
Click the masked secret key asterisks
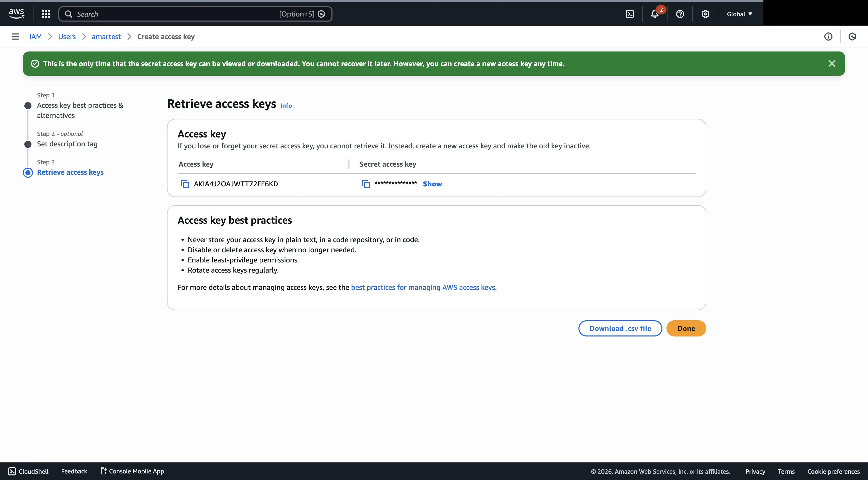(x=396, y=183)
